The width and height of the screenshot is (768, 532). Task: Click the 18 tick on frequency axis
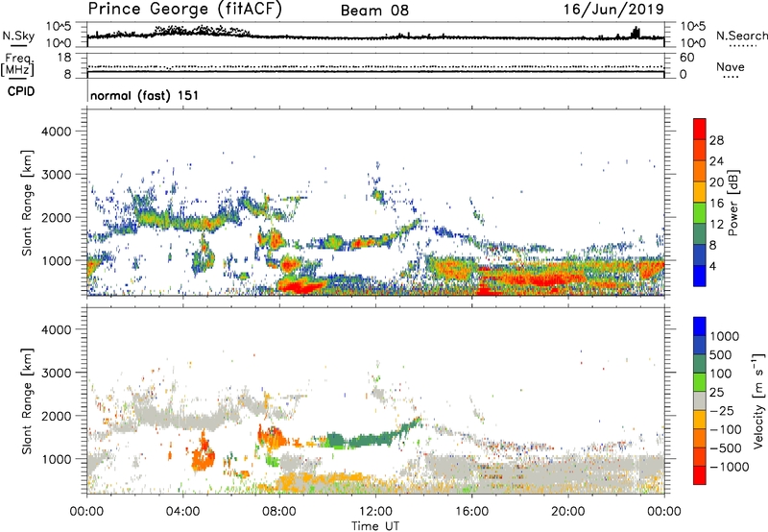pyautogui.click(x=64, y=57)
